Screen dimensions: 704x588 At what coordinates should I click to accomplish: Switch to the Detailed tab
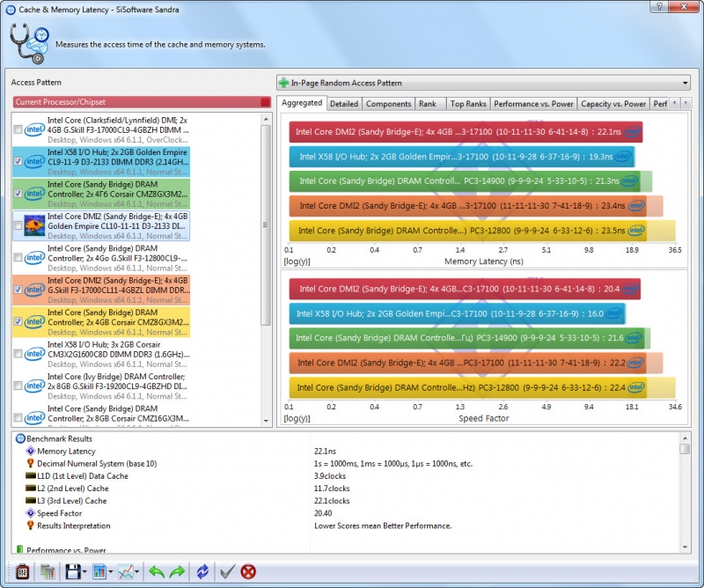tap(344, 104)
